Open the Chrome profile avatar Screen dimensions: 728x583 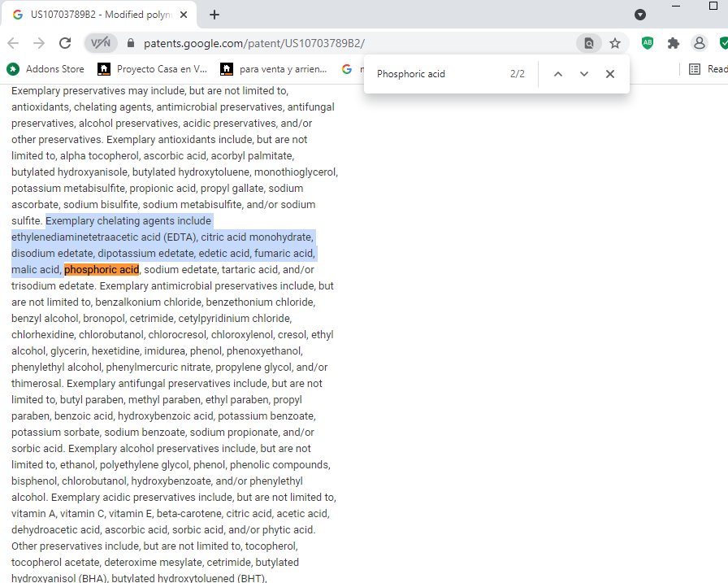click(x=699, y=43)
